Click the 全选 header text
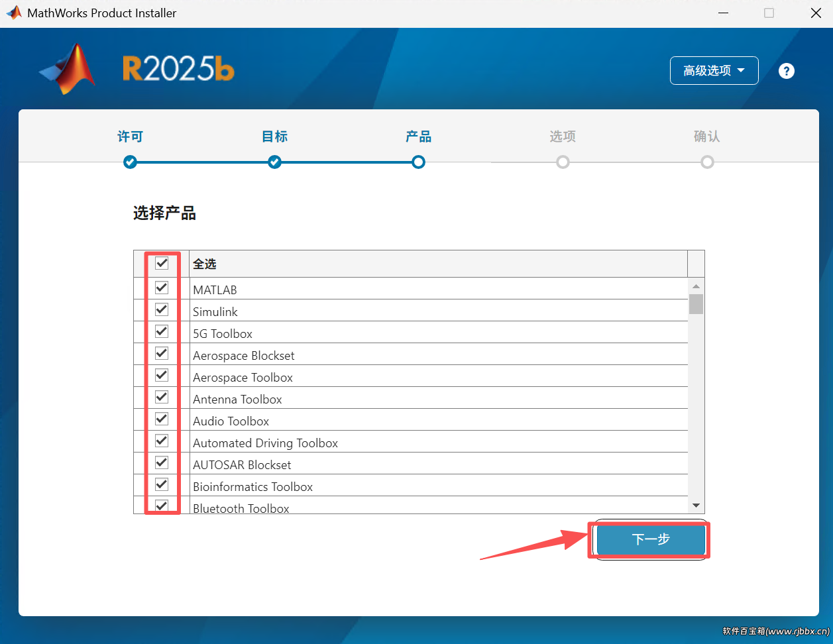The image size is (833, 644). (205, 264)
